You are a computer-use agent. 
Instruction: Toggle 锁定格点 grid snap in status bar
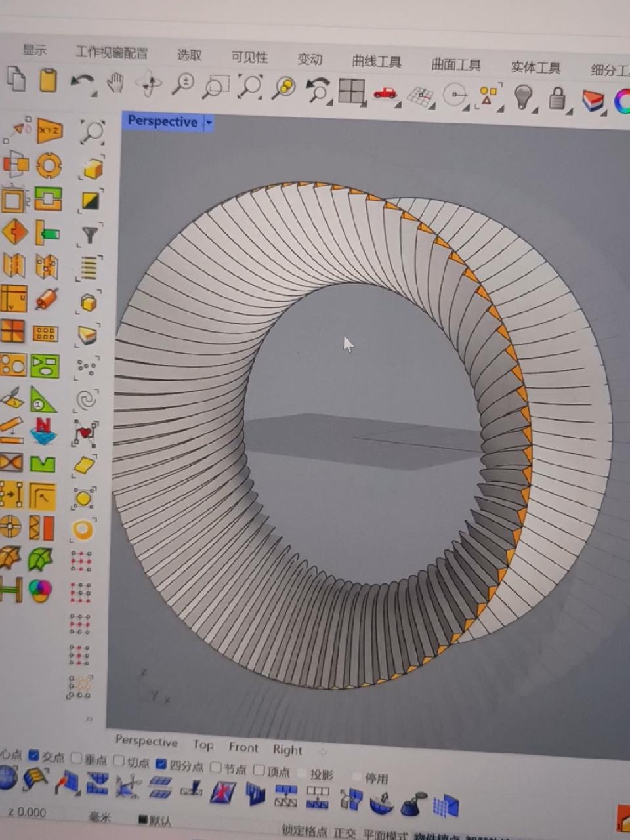[304, 831]
